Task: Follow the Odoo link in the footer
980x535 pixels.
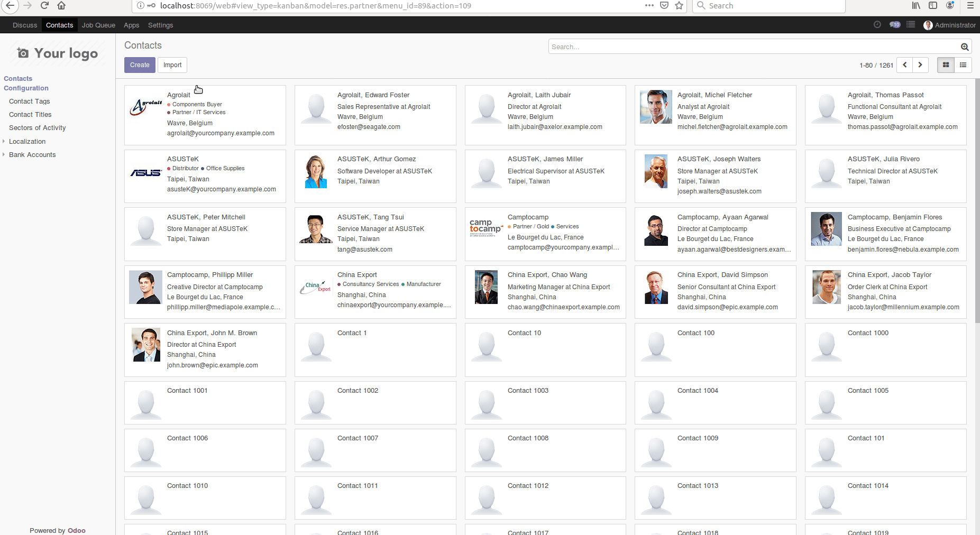Action: click(x=76, y=530)
